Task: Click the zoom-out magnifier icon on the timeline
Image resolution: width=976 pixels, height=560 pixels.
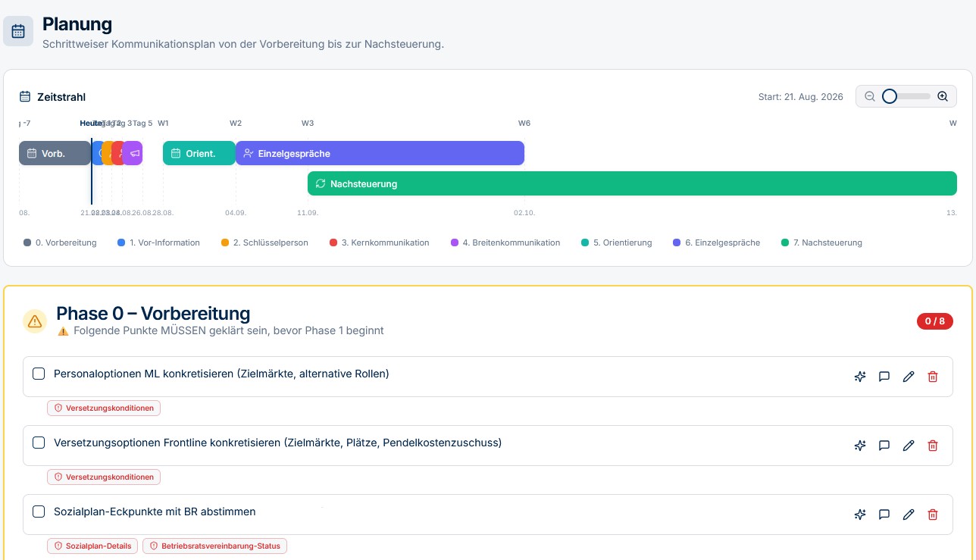Action: click(870, 96)
